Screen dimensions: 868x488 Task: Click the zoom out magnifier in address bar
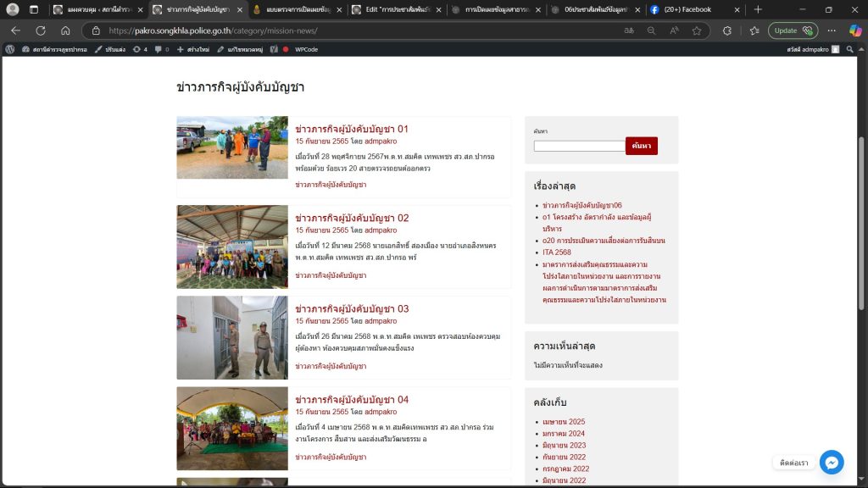651,30
